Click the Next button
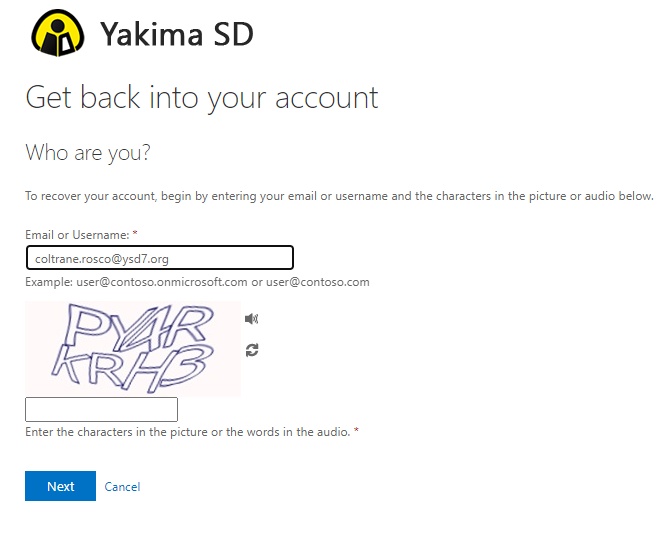 coord(60,486)
